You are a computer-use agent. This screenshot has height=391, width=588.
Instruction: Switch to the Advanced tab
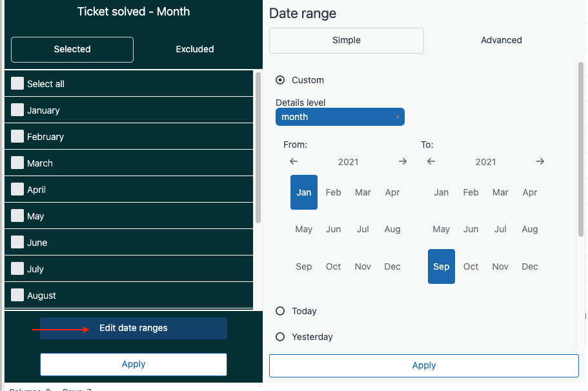click(x=501, y=40)
